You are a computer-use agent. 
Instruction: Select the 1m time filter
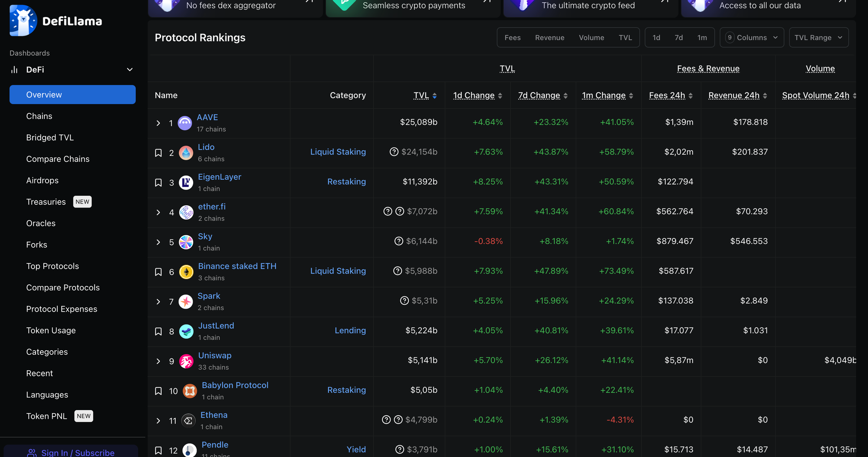(x=702, y=38)
